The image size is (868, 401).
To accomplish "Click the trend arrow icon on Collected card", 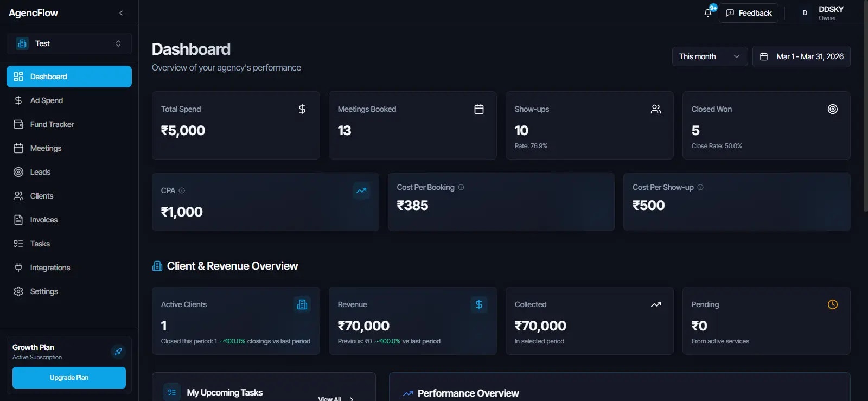I will tap(656, 304).
